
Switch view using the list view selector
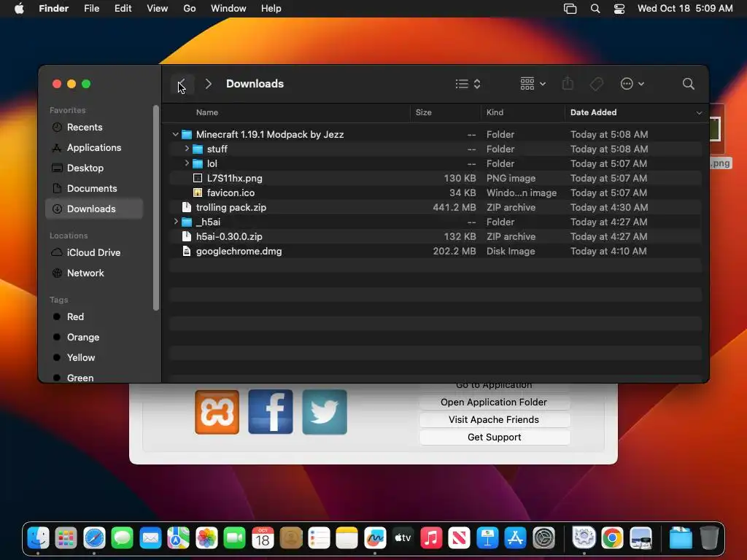[x=468, y=85]
